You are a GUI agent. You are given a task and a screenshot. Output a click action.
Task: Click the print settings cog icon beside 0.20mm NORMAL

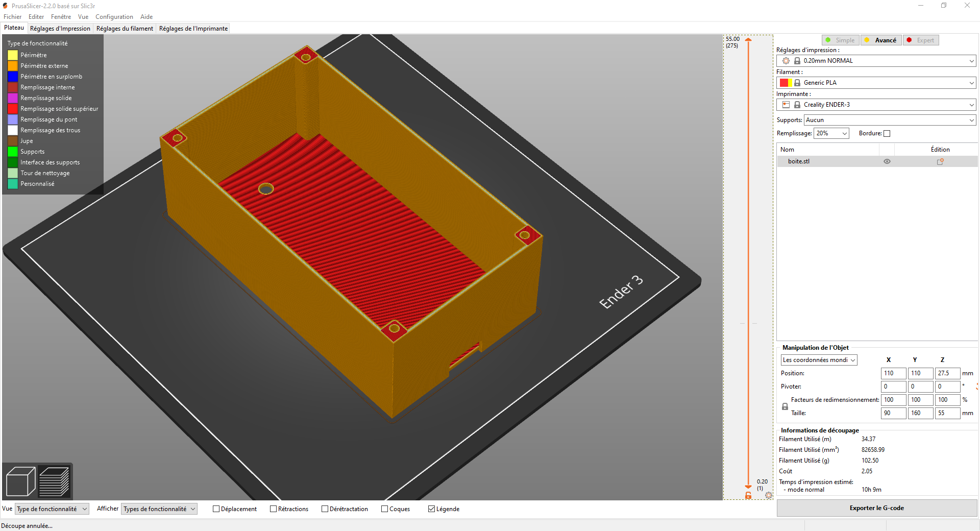(x=786, y=61)
